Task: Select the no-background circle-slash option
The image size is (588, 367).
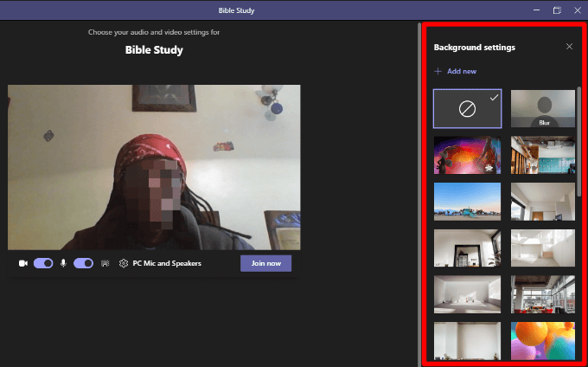Action: [x=467, y=109]
